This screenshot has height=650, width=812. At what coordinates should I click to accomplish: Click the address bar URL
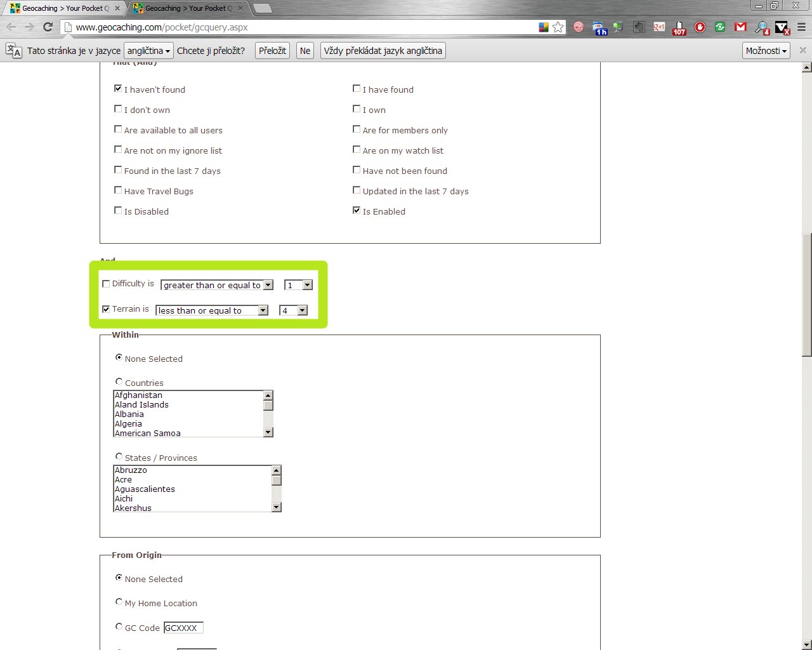click(x=162, y=27)
